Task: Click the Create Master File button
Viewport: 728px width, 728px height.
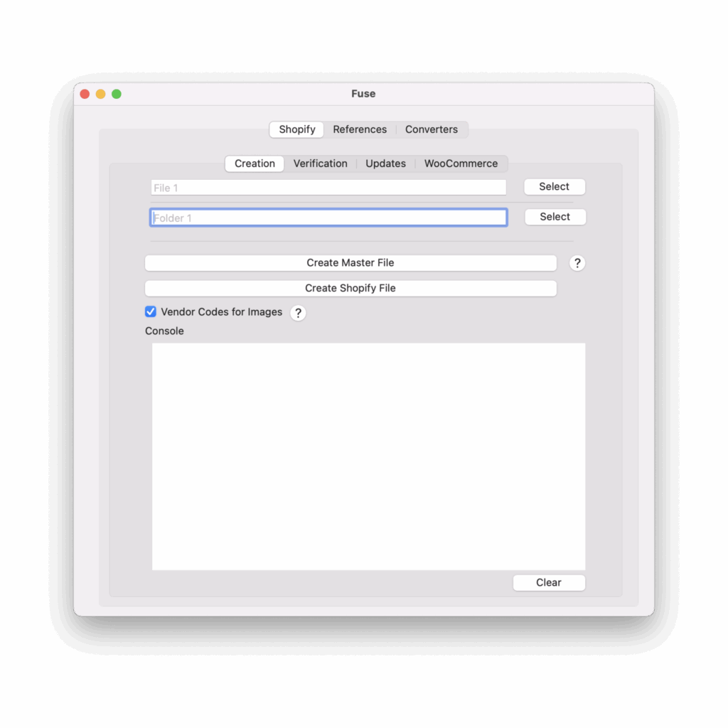Action: tap(350, 263)
